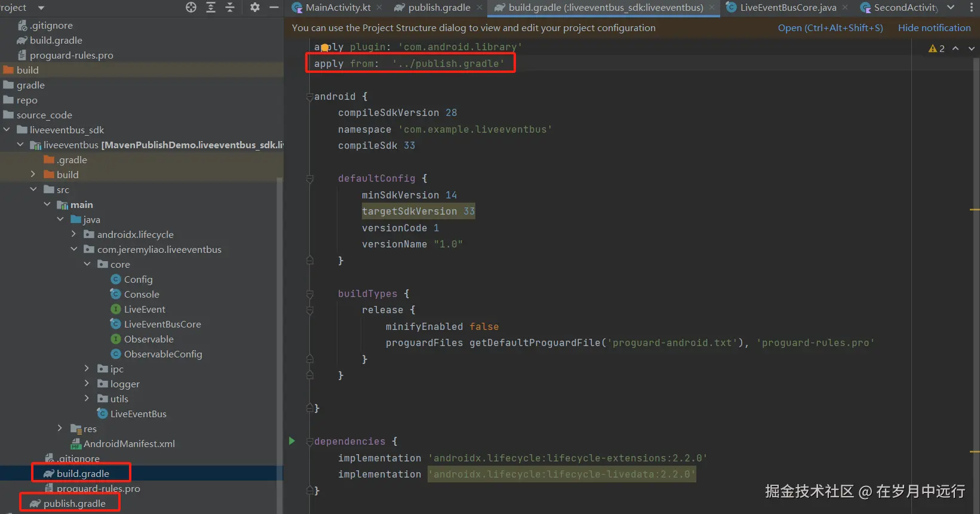Collapse the main folder
Image resolution: width=980 pixels, height=514 pixels.
(x=47, y=204)
